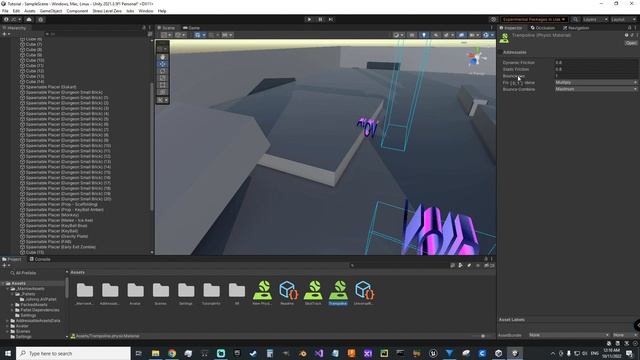Screen dimensions: 640x360
Task: Open the AssetBundle None dropdown
Action: pyautogui.click(x=568, y=335)
